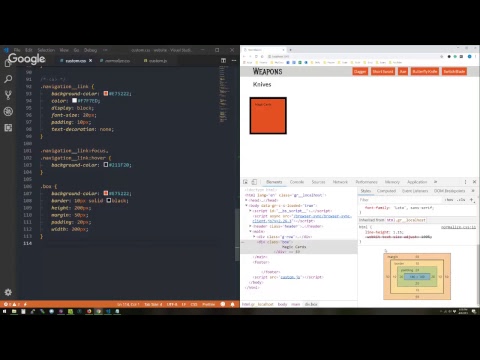Open the overflow ellipsis in VS Code menu bar
Screen dimensions: 480x360
click(x=105, y=50)
